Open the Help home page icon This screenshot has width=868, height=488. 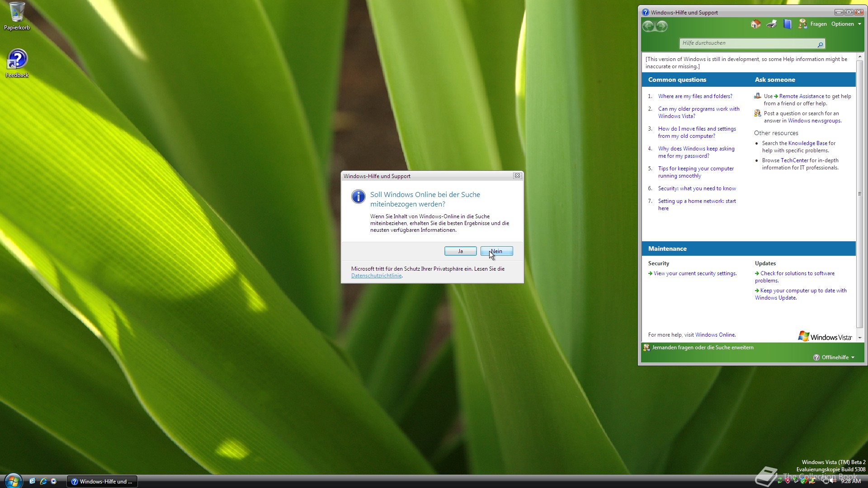pos(755,24)
